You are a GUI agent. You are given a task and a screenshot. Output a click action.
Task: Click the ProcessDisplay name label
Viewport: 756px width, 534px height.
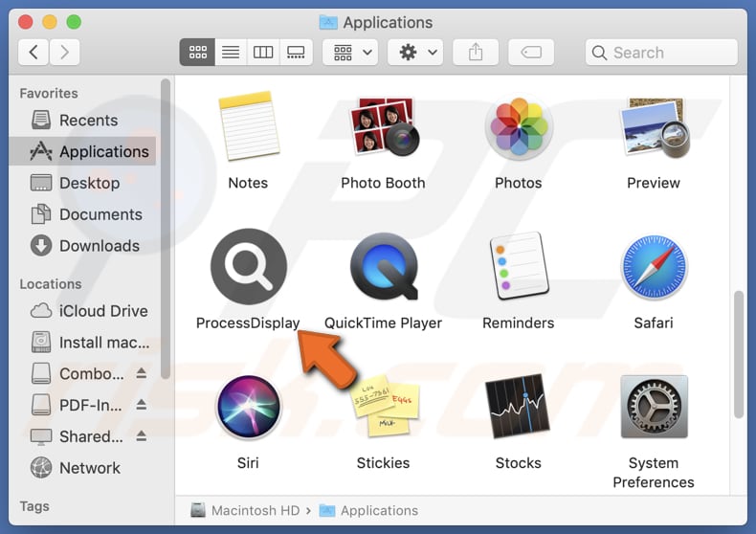(x=248, y=323)
